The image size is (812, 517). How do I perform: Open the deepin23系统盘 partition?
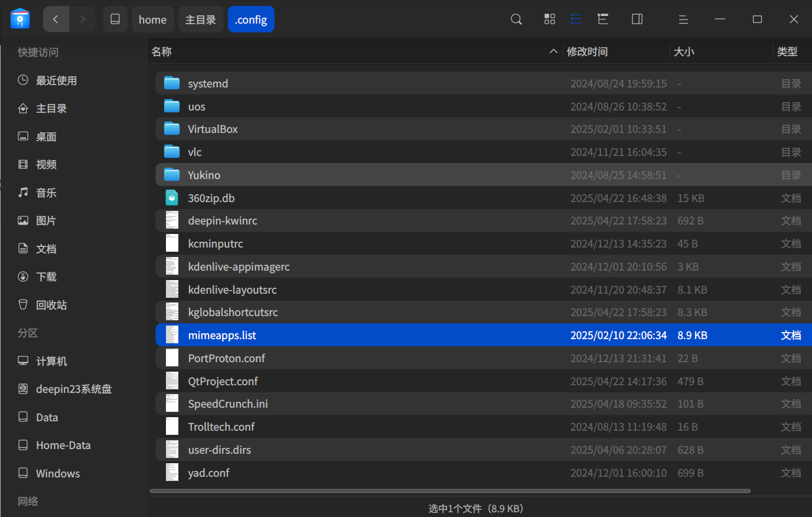pyautogui.click(x=74, y=389)
